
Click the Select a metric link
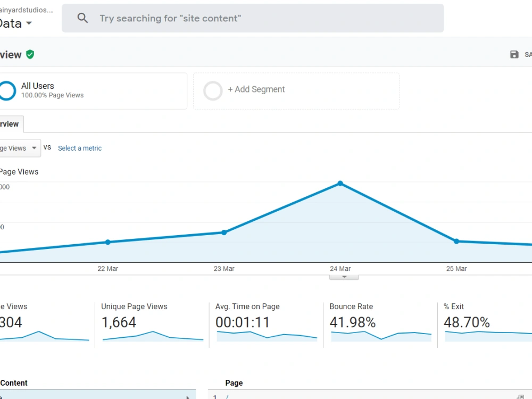coord(80,148)
